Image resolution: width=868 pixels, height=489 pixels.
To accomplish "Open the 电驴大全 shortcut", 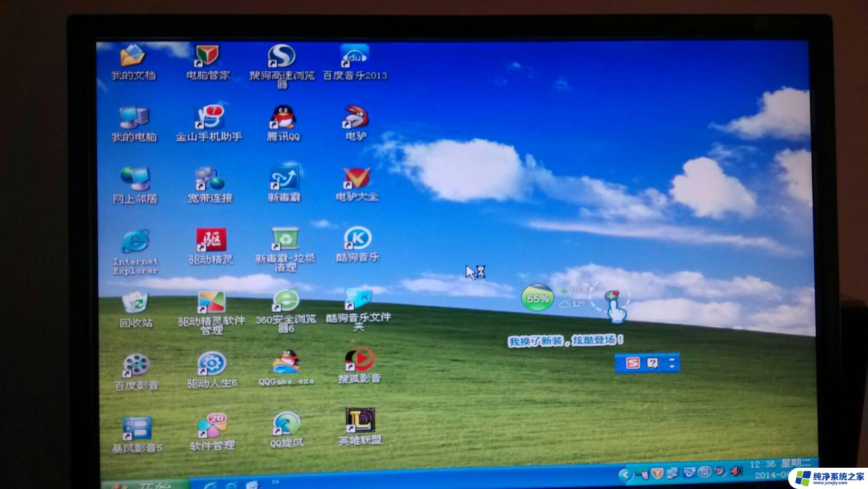I will tap(357, 184).
